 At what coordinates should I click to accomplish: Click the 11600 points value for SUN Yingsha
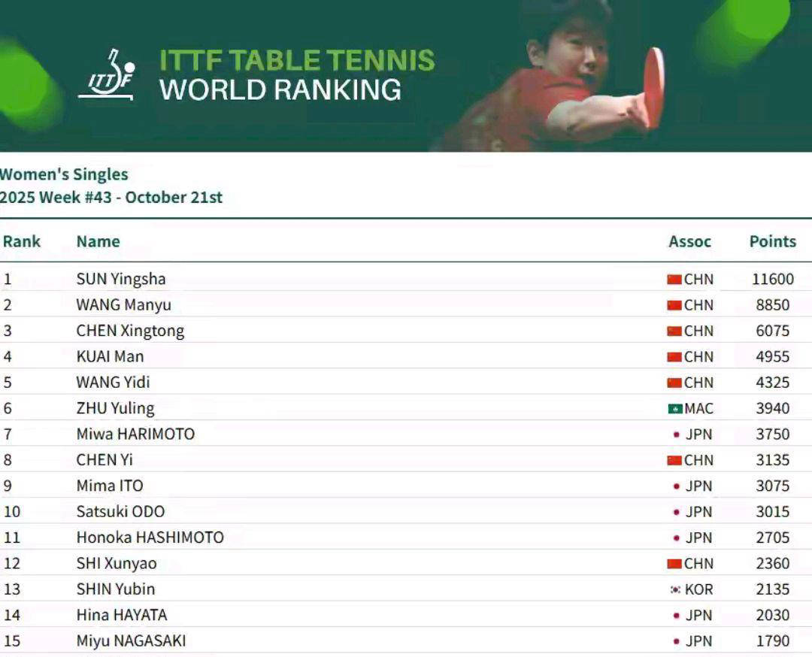772,280
